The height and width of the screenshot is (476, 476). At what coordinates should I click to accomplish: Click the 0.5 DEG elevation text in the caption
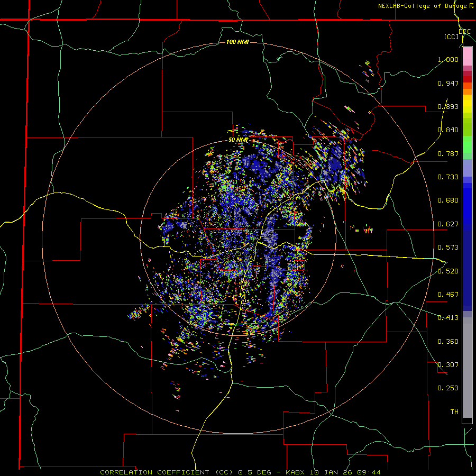point(254,472)
